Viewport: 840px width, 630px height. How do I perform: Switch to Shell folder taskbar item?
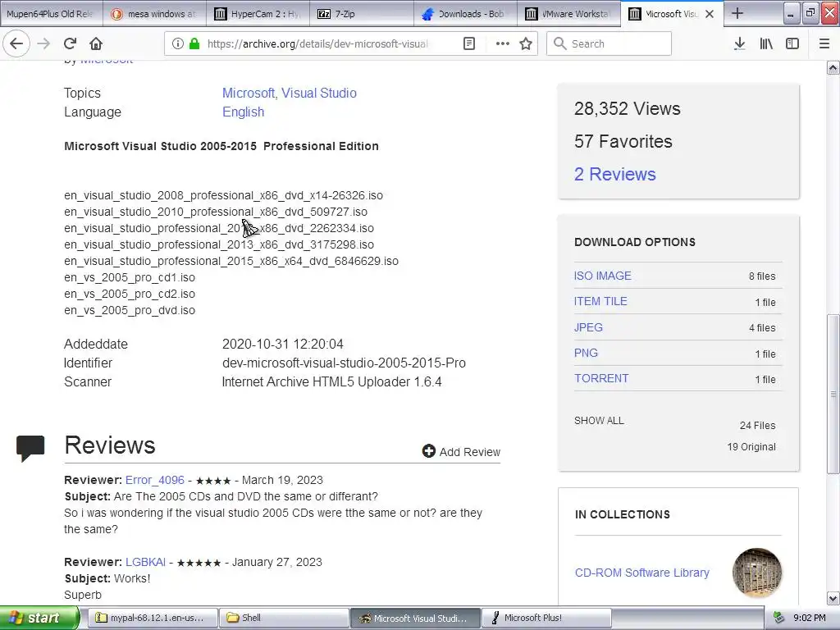(284, 618)
